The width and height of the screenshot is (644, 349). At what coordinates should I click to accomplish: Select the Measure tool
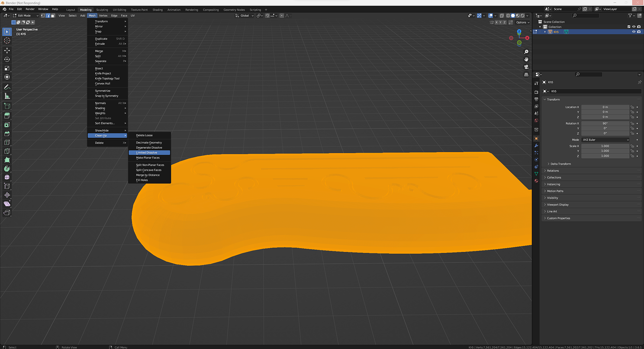point(7,96)
